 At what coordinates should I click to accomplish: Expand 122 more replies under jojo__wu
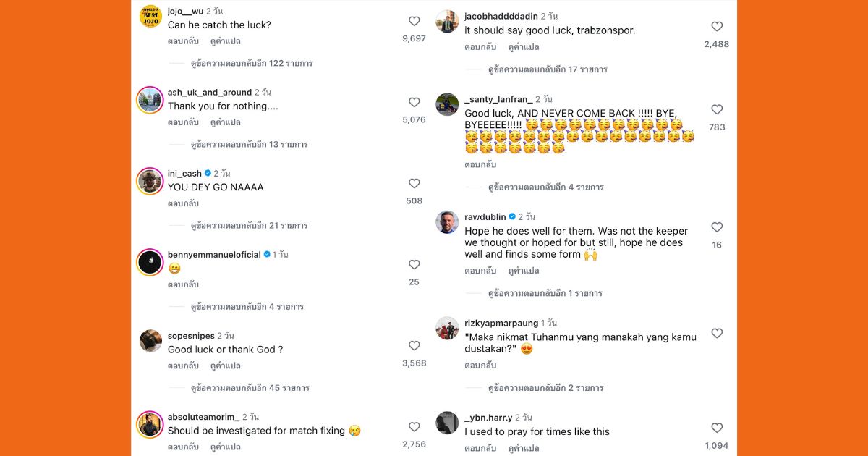point(252,64)
